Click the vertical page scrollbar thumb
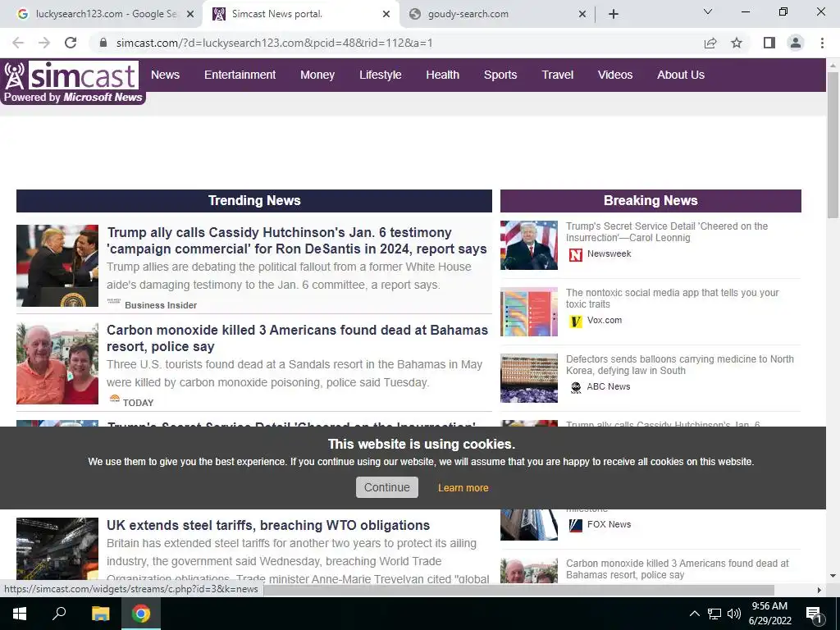 (x=833, y=144)
